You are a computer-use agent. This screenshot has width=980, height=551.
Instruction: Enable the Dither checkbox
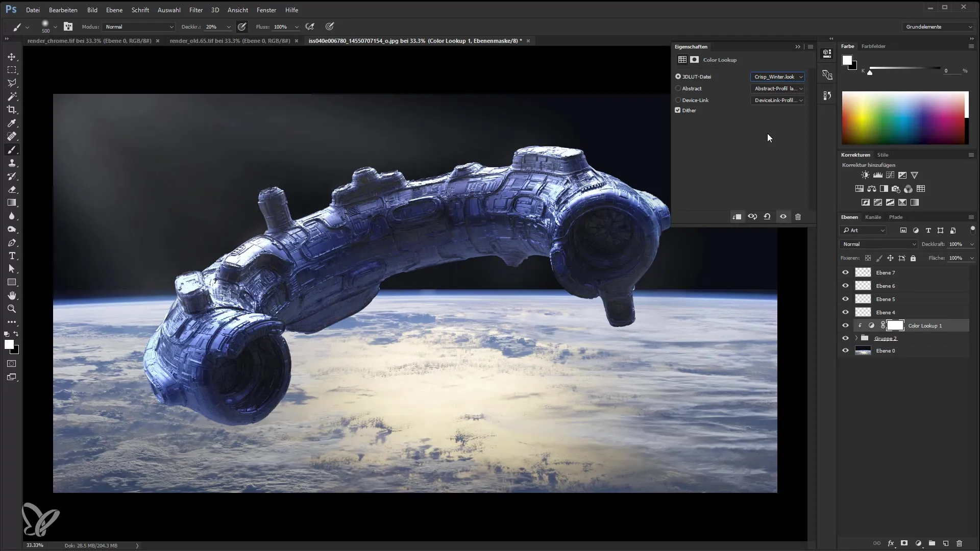pyautogui.click(x=678, y=110)
